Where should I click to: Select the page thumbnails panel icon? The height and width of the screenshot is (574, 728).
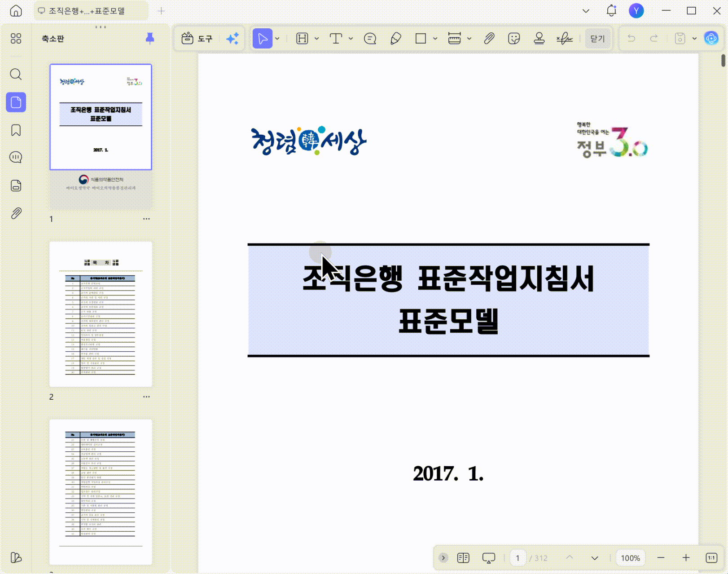[x=16, y=102]
